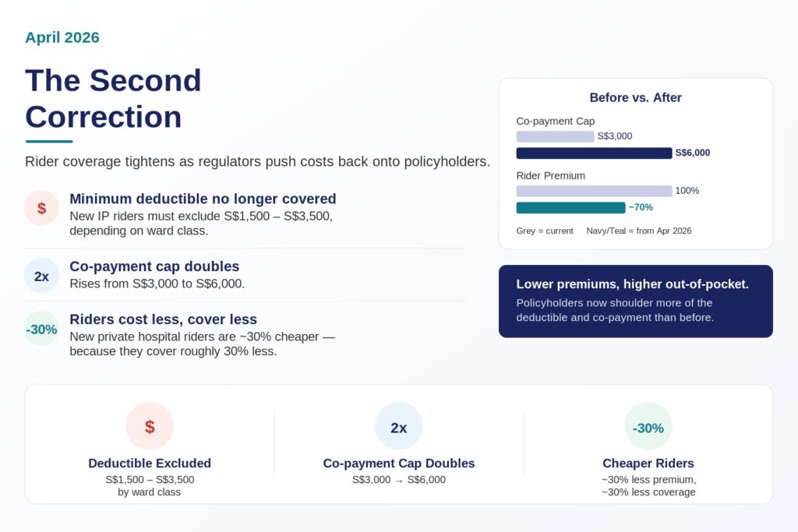The width and height of the screenshot is (798, 532).
Task: Click the Minimum deductible no longer covered heading
Action: click(x=203, y=199)
